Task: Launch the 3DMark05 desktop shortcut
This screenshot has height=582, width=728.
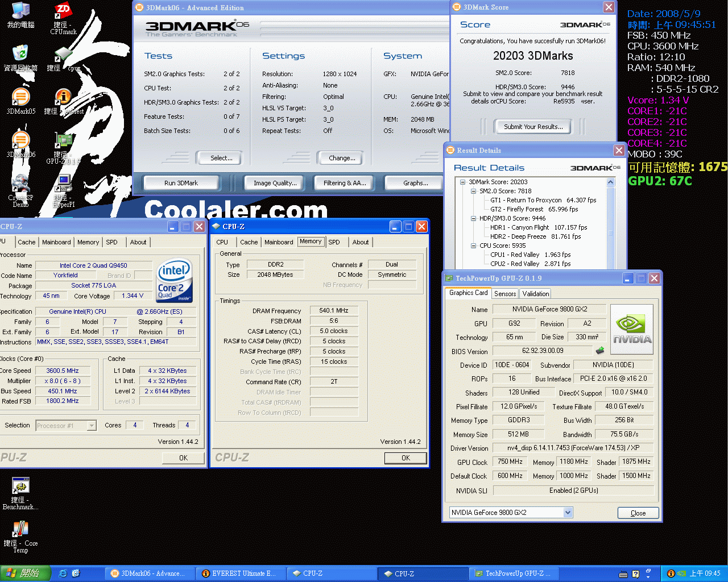Action: [x=20, y=101]
